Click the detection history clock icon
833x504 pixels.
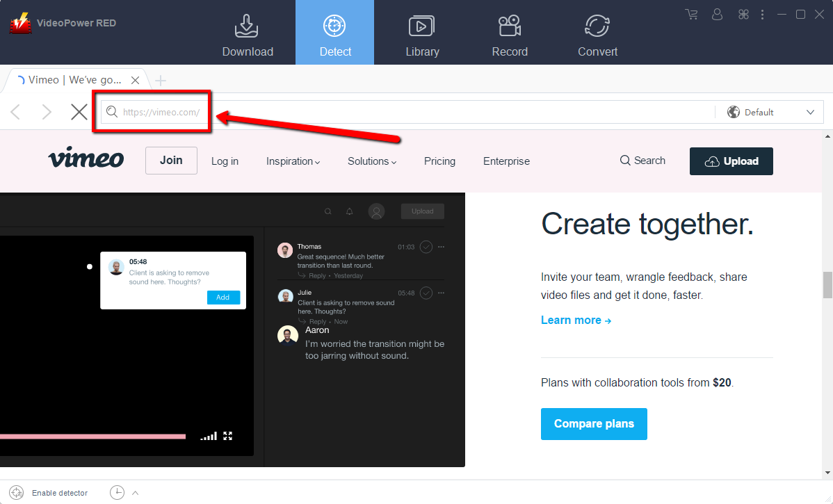pos(117,492)
